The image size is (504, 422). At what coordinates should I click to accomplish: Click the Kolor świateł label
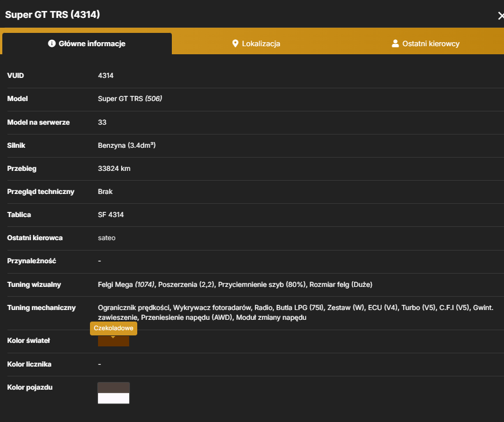coord(28,341)
